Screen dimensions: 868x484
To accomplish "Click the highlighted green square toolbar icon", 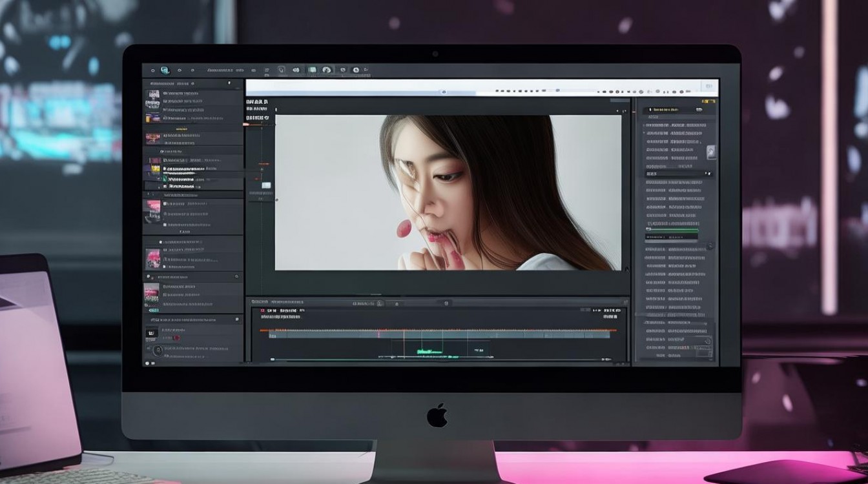I will point(313,70).
